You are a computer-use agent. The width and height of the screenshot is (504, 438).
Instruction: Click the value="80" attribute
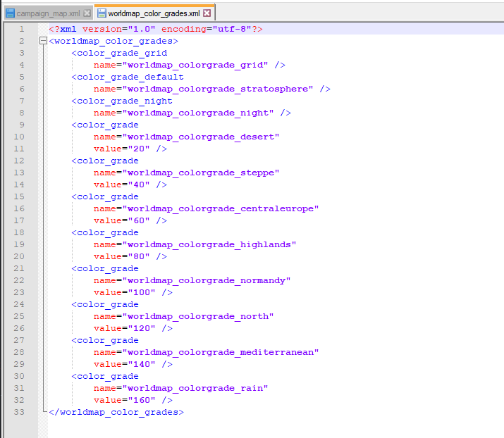[x=121, y=256]
